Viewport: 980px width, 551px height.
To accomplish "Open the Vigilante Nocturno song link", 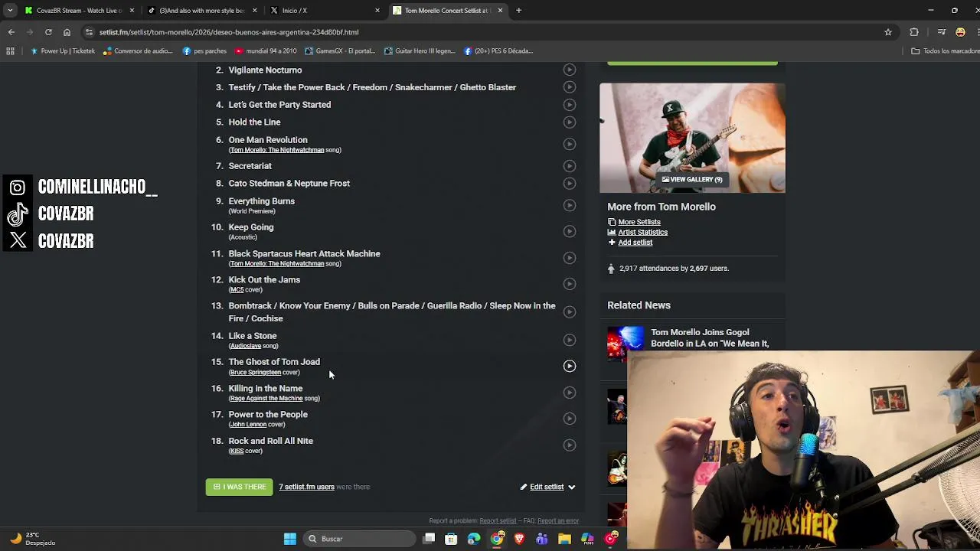I will [265, 70].
